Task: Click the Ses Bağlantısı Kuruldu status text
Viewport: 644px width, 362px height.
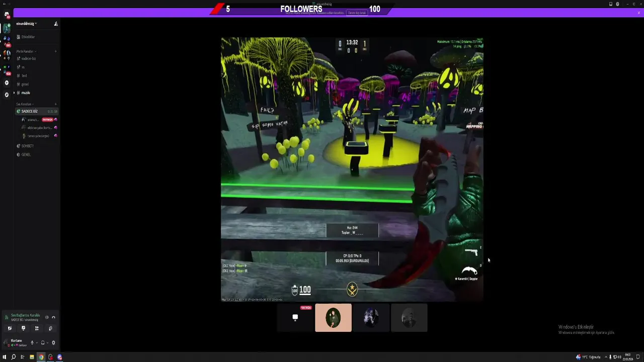Action: coord(25,315)
